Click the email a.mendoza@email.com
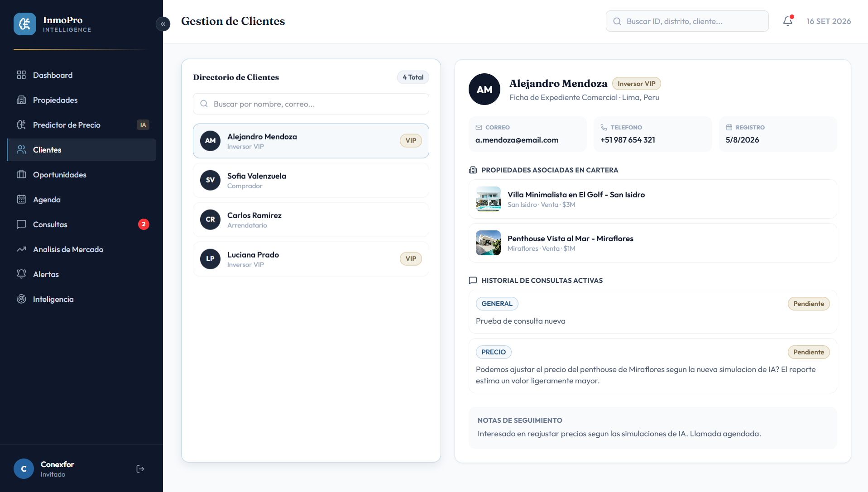 pos(517,140)
